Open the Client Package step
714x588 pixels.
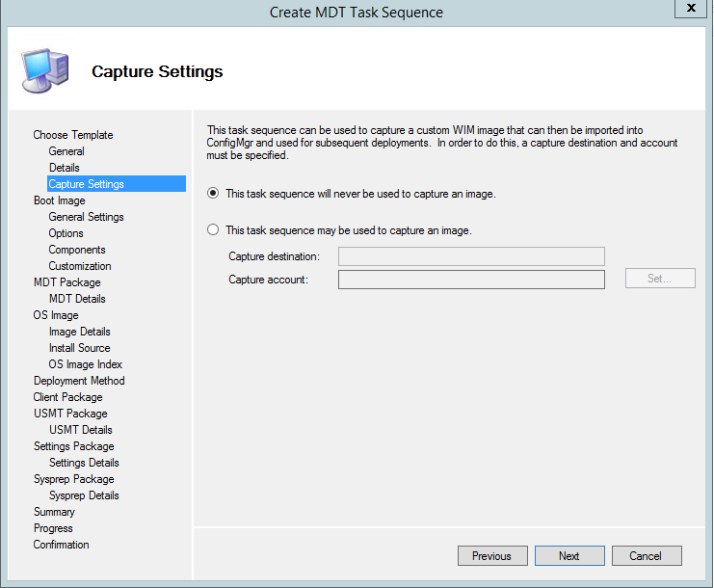tap(67, 397)
